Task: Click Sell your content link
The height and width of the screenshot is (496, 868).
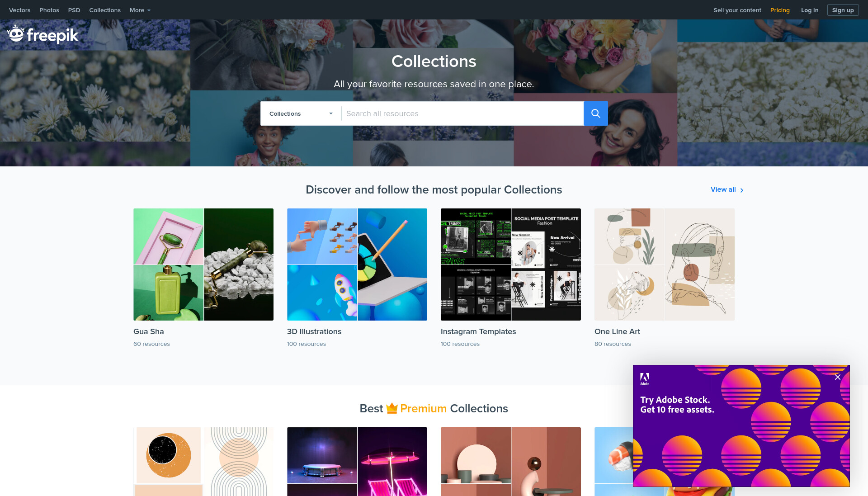Action: coord(737,10)
